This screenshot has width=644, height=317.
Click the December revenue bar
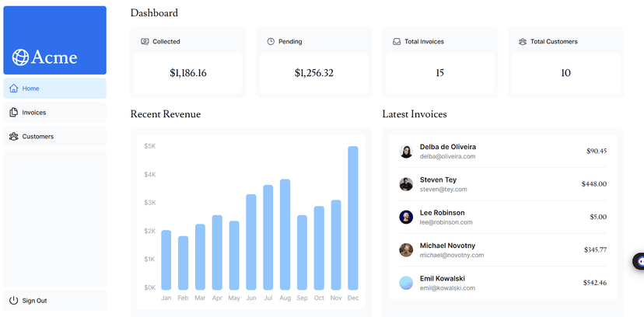[353, 218]
